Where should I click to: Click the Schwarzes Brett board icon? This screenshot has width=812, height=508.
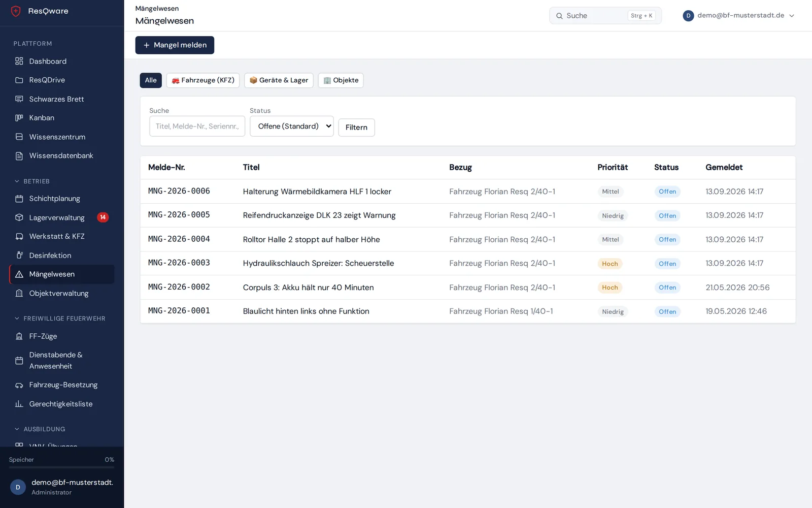pos(19,99)
